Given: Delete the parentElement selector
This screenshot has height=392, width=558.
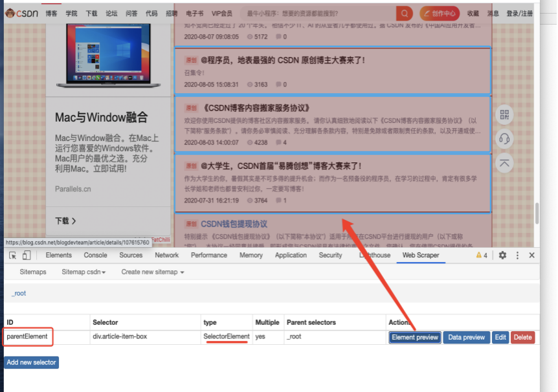Looking at the screenshot, I should [522, 337].
